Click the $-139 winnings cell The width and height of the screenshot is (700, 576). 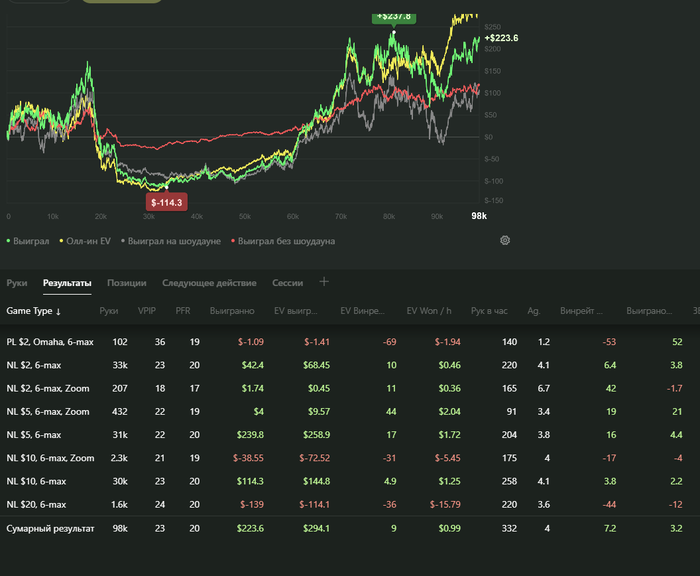252,505
